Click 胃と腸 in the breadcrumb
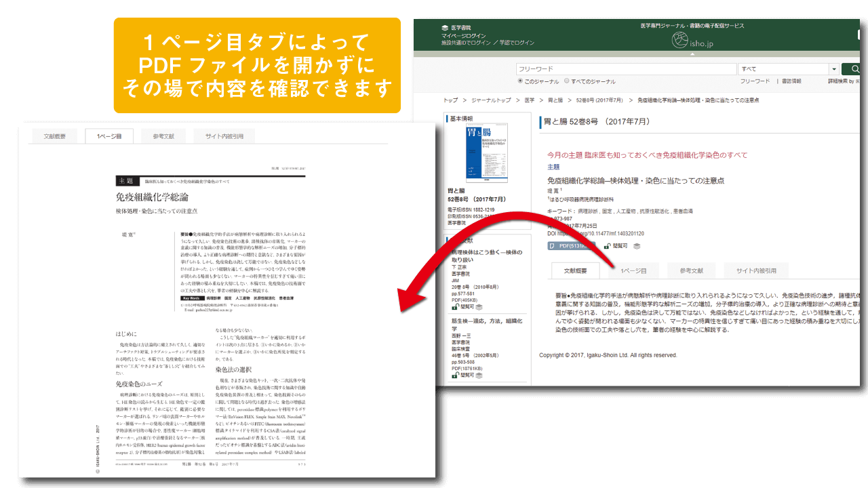 [555, 100]
